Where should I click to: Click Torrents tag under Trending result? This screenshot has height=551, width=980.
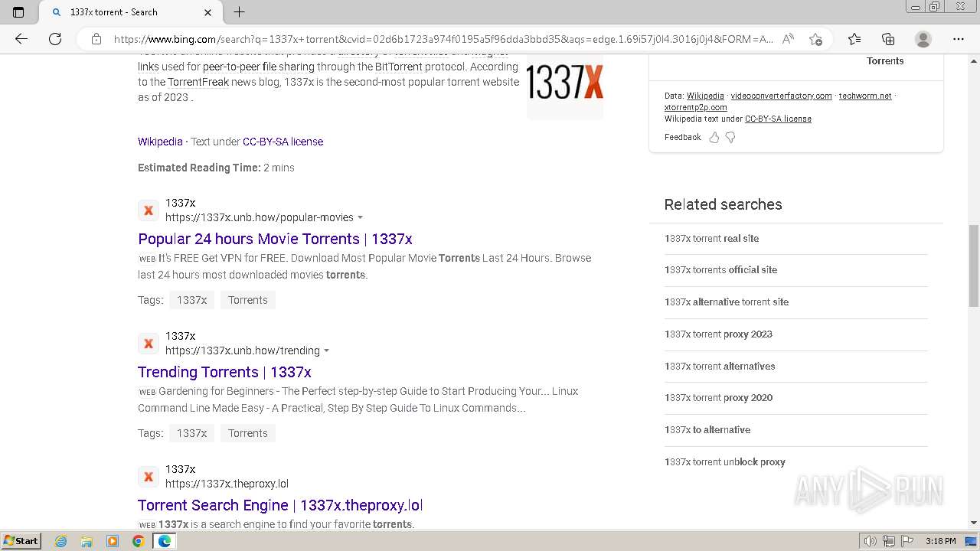(248, 433)
